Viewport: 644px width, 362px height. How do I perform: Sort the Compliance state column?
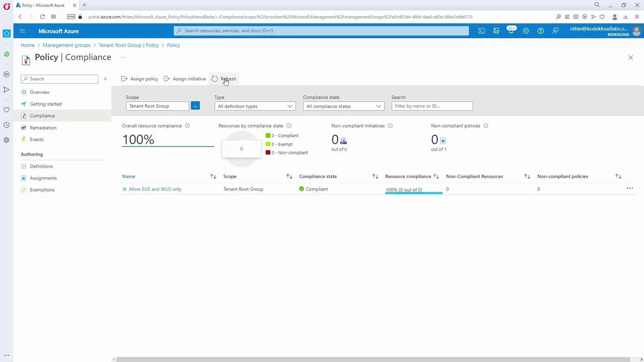tap(375, 176)
